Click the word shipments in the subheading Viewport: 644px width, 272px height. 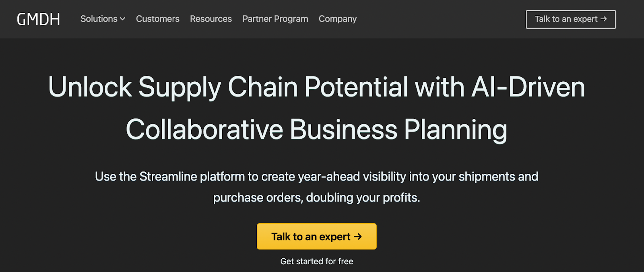coord(487,177)
